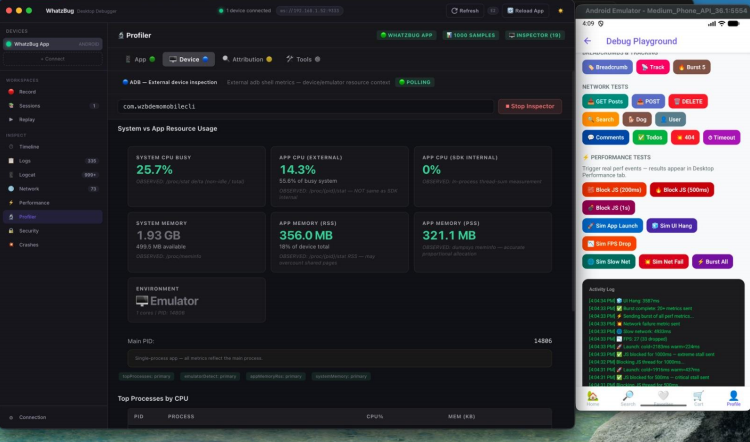Screen dimensions: 750x442
Task: Open Home tab in emulator bottom bar
Action: pos(593,398)
